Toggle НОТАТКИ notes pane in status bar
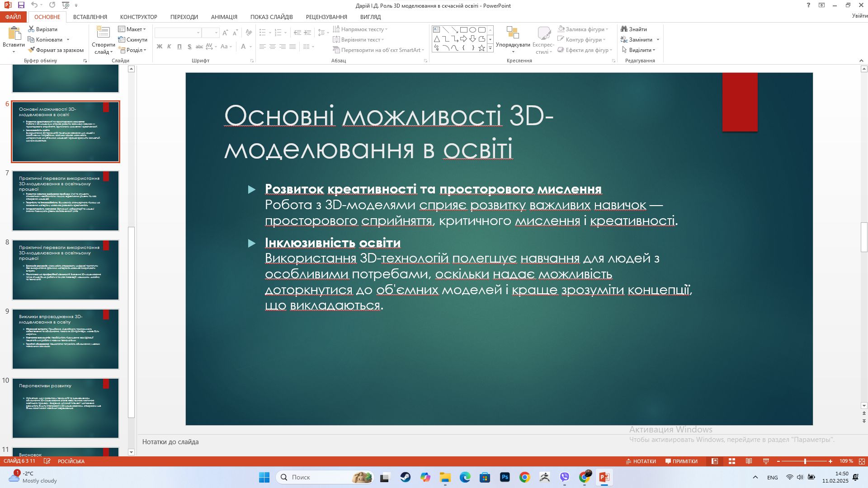The width and height of the screenshot is (868, 488). coord(641,461)
